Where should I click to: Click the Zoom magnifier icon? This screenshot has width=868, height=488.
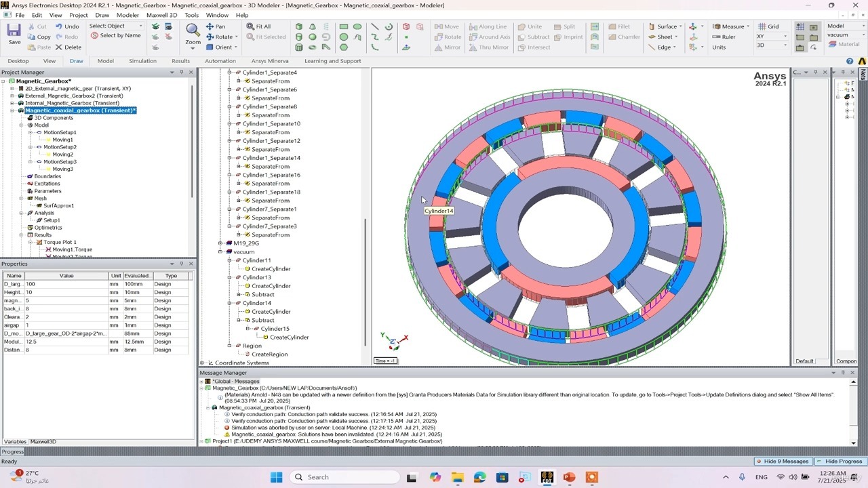pyautogui.click(x=193, y=30)
